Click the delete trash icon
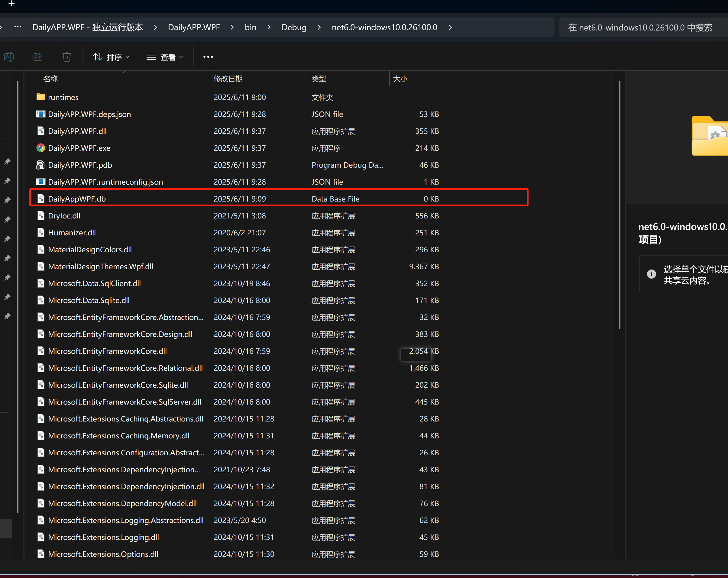Screen dimensions: 728x578 66,57
